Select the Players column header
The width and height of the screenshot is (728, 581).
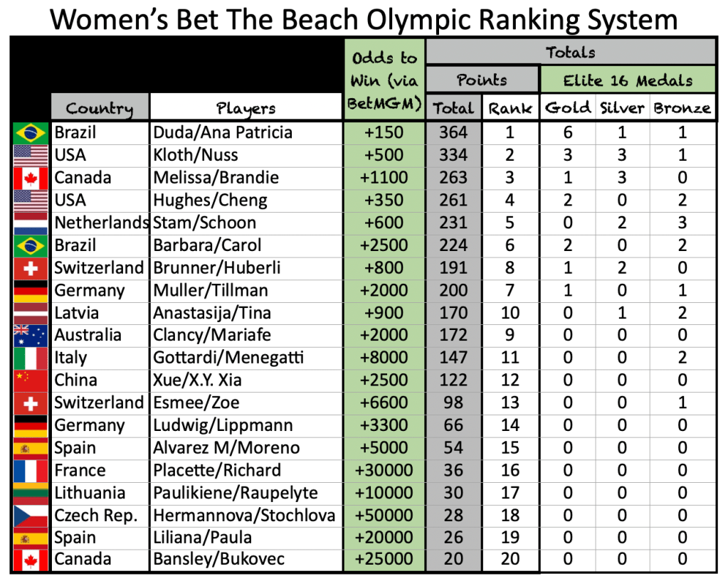point(246,108)
